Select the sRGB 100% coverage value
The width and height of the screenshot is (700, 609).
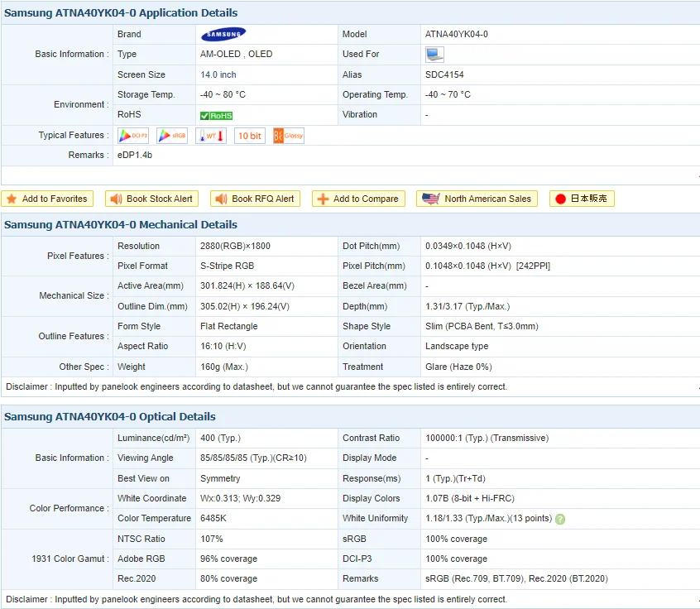pyautogui.click(x=456, y=539)
